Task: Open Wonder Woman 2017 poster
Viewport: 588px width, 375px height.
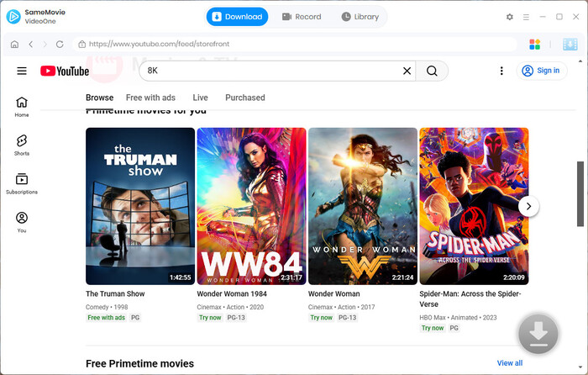Action: (x=363, y=206)
